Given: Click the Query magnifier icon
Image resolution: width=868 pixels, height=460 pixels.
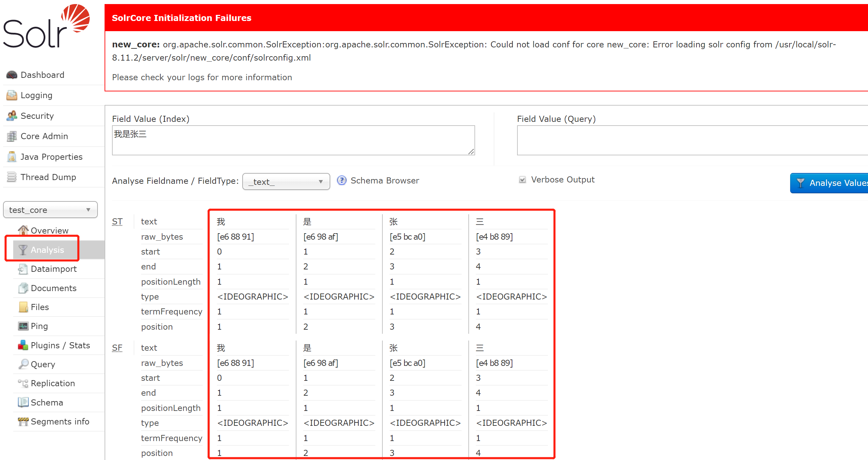Looking at the screenshot, I should tap(23, 364).
